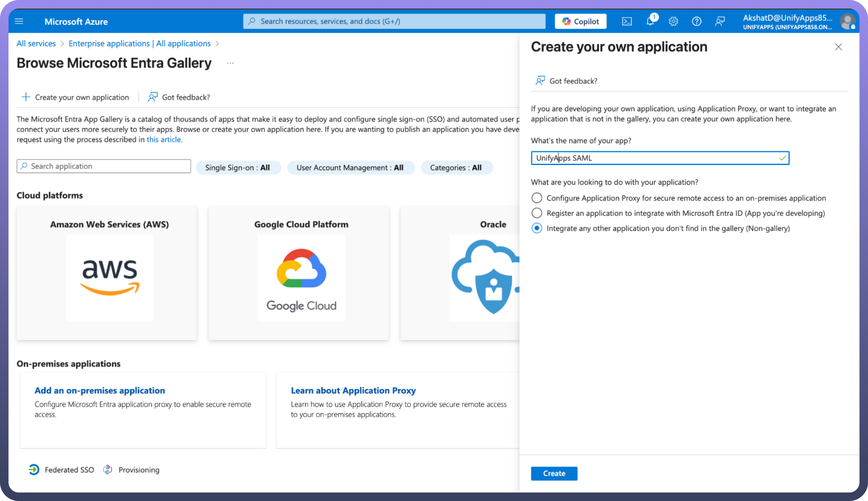Open Cloud Shell terminal icon
The width and height of the screenshot is (868, 501).
pyautogui.click(x=627, y=21)
